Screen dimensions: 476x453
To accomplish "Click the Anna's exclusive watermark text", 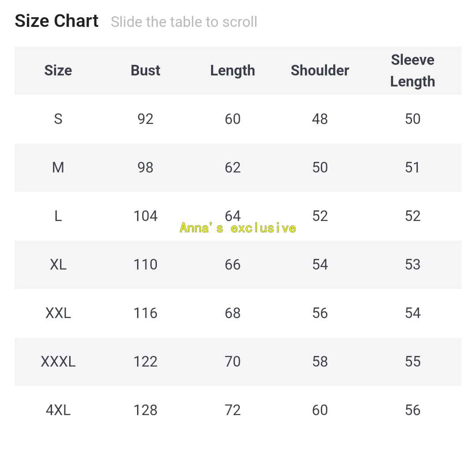I will tap(238, 228).
